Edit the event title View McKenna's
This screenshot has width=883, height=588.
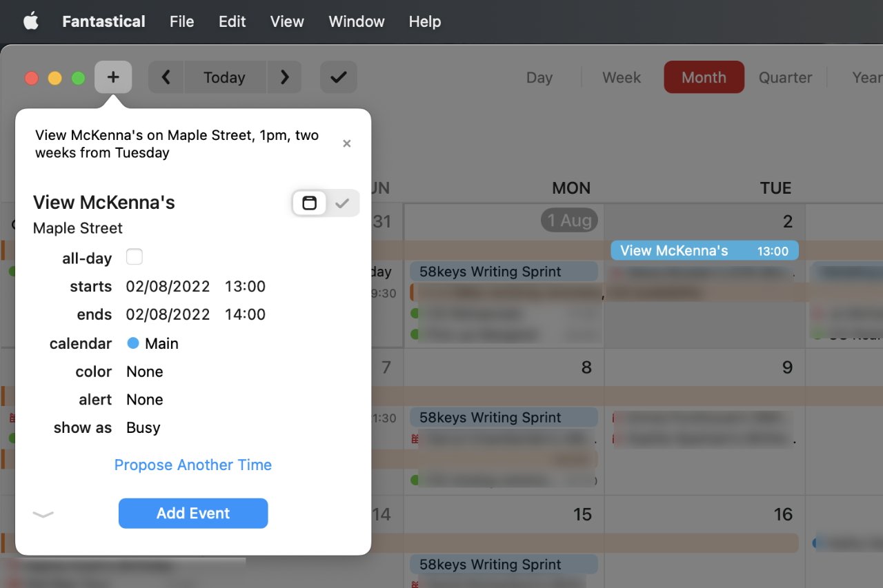(x=104, y=203)
